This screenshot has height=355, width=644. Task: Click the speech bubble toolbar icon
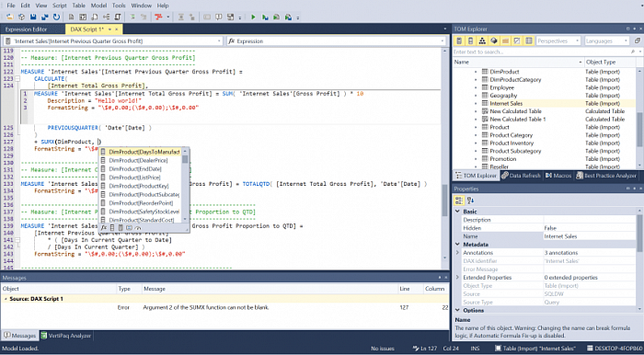coord(219,17)
